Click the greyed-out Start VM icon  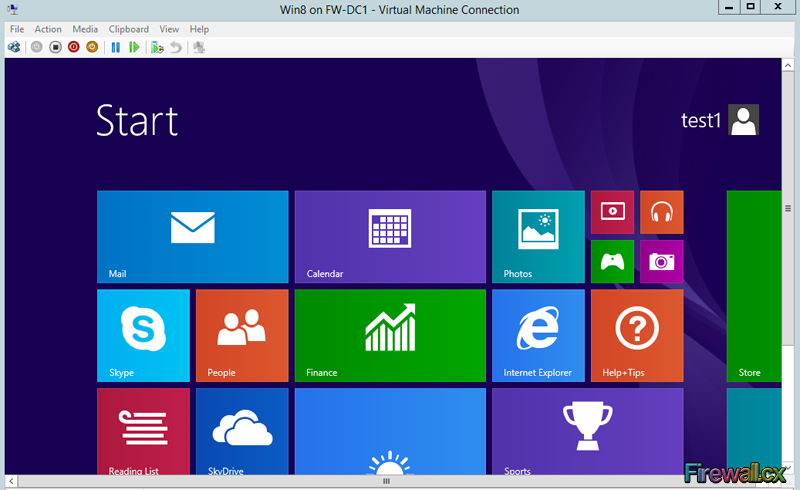coord(37,47)
